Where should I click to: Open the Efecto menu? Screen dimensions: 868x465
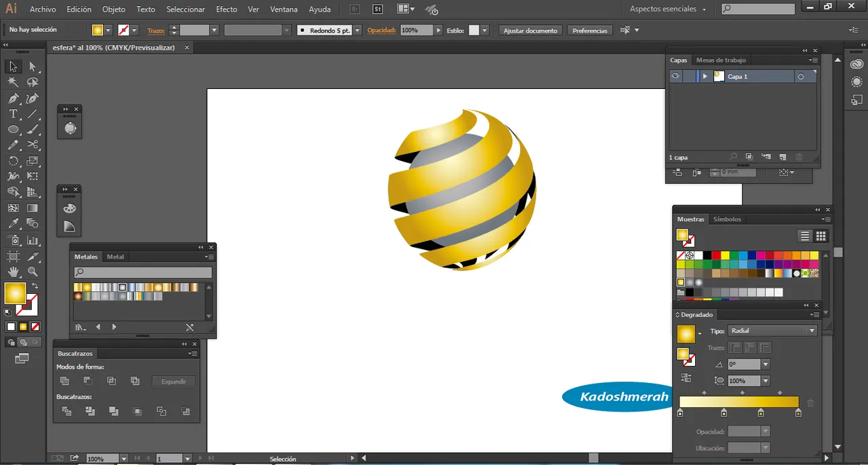point(226,10)
